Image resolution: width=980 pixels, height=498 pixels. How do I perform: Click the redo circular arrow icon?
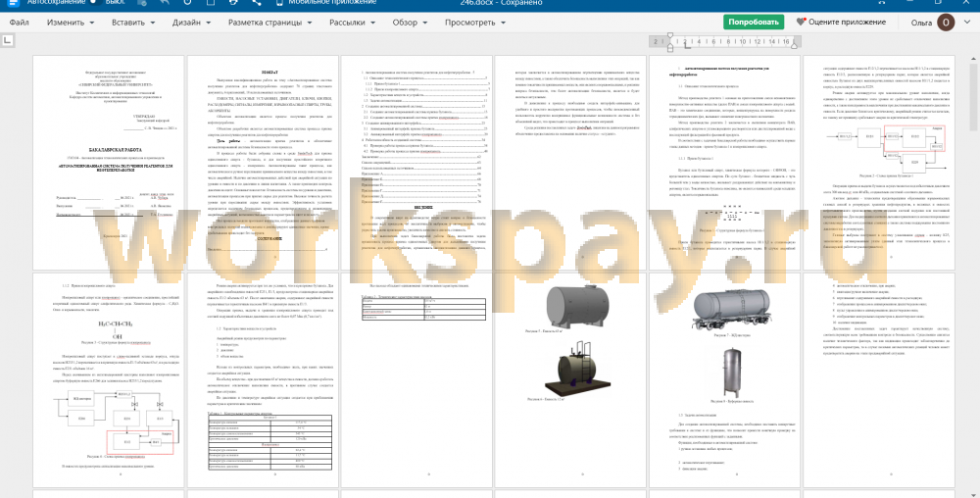187,3
